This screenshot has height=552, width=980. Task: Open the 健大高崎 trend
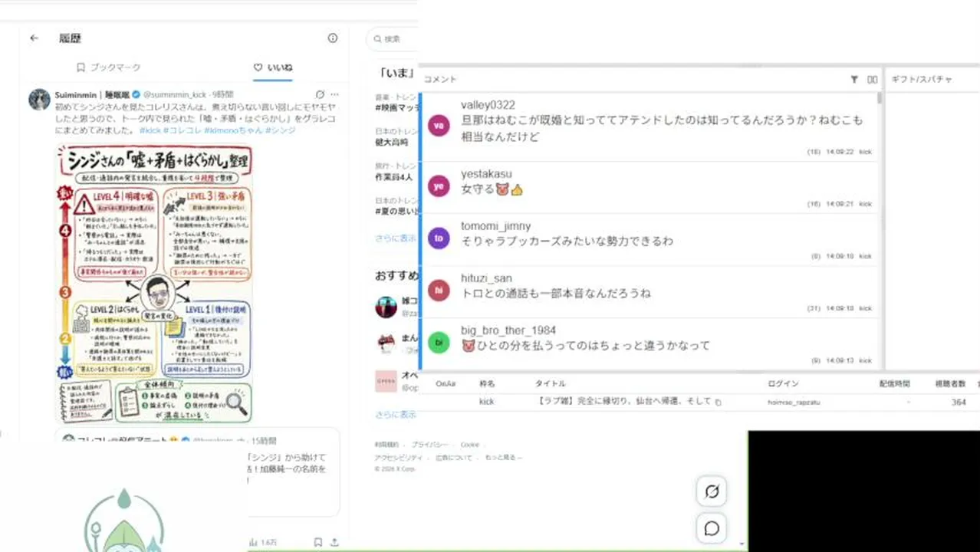pos(393,142)
